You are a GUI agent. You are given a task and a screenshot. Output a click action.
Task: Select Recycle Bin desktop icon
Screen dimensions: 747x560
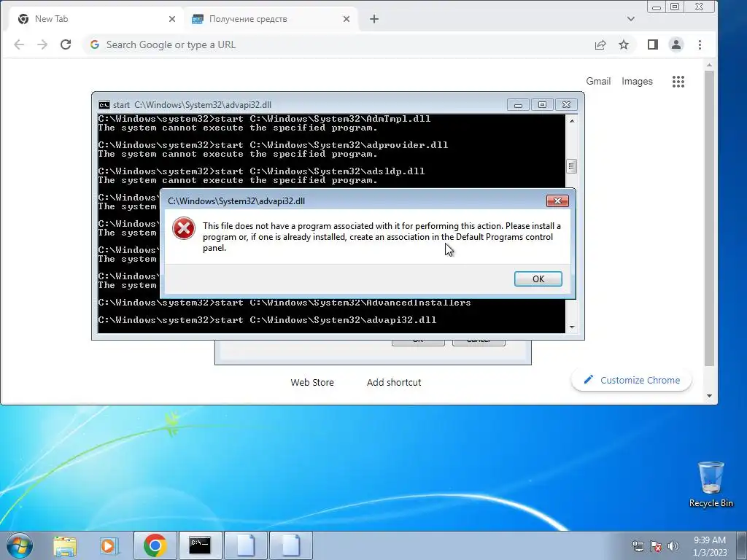click(711, 484)
